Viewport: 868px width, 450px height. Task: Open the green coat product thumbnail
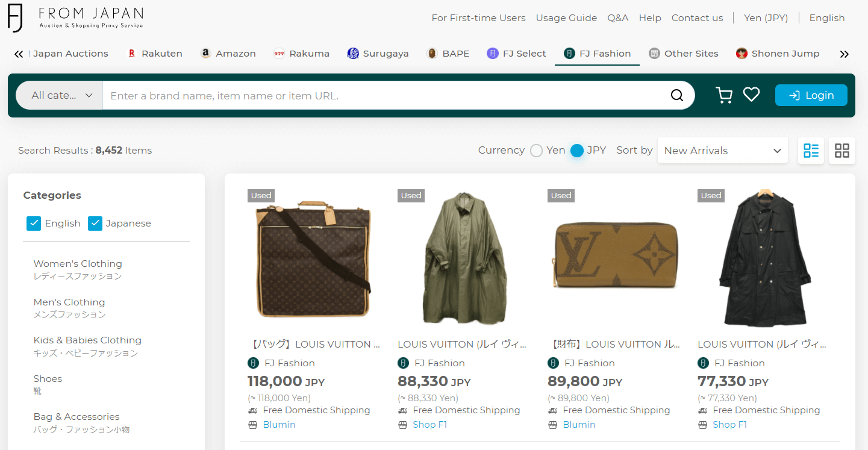463,260
